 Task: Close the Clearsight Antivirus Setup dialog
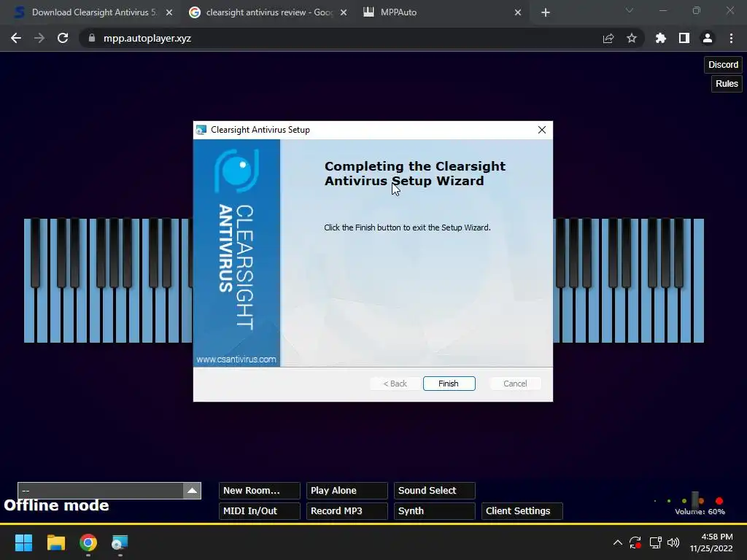tap(542, 130)
